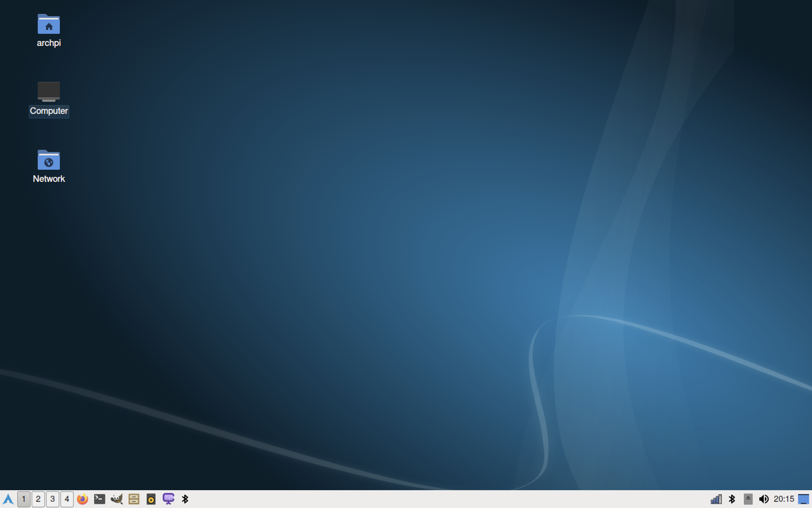
Task: Launch Firefox from the taskbar
Action: click(x=82, y=499)
